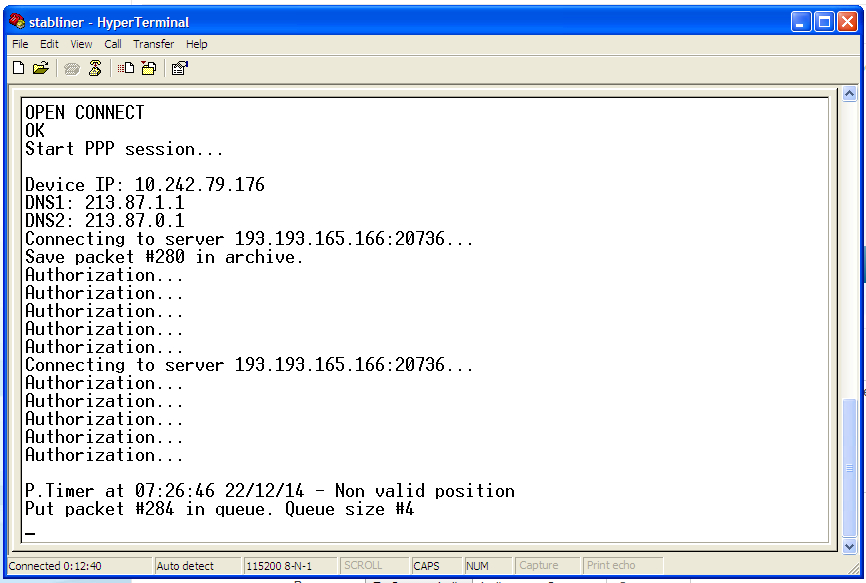Disconnect the session using the toolbar icon

click(x=95, y=68)
